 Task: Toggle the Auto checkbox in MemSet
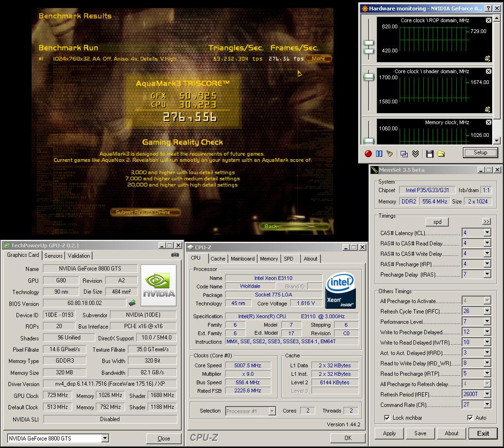tap(470, 418)
